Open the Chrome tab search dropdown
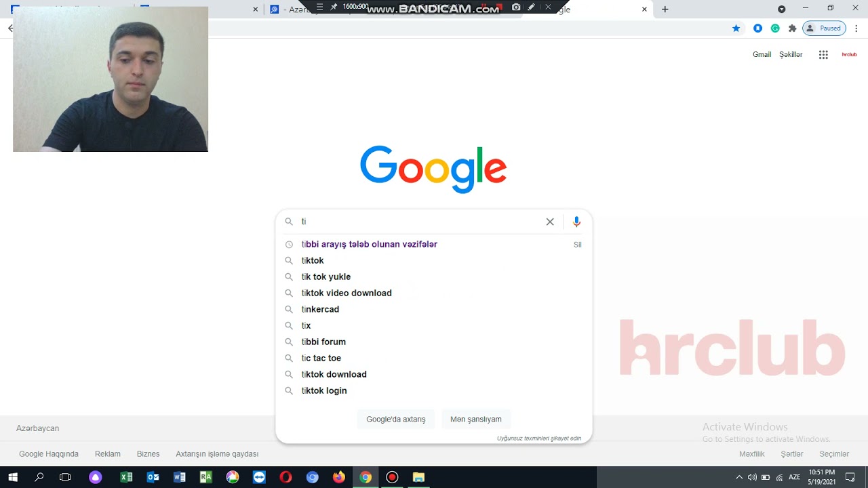The width and height of the screenshot is (868, 488). coord(781,9)
